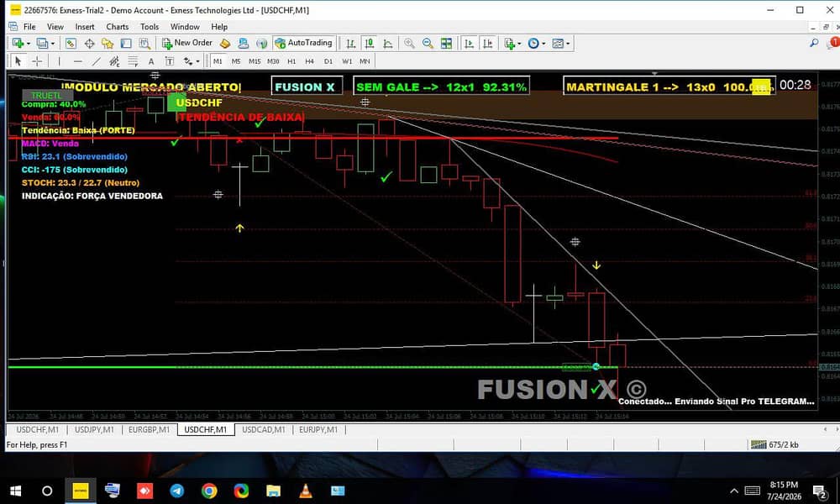This screenshot has width=840, height=504.
Task: Toggle candlestick chart type
Action: [369, 44]
